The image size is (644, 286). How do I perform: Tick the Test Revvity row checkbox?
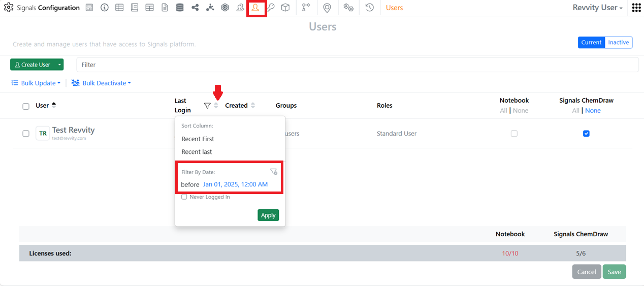pos(26,134)
